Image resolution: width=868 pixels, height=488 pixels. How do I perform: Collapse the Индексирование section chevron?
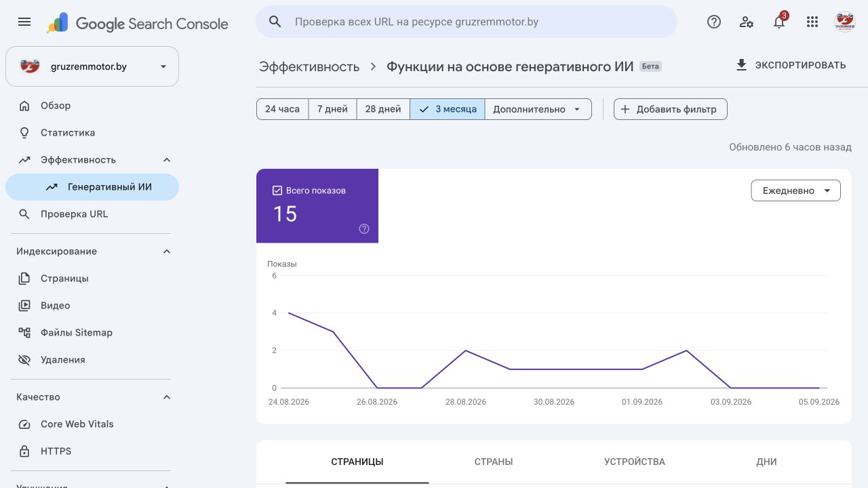(167, 251)
